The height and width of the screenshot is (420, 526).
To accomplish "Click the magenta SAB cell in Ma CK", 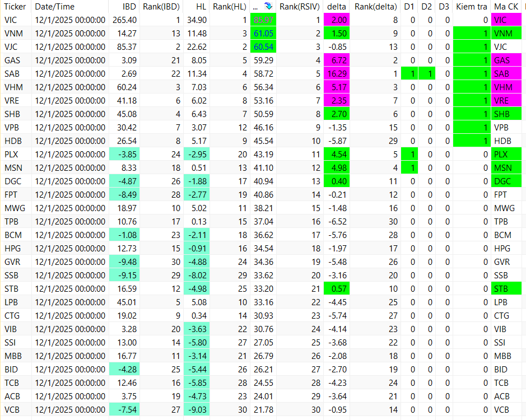I will coord(506,73).
